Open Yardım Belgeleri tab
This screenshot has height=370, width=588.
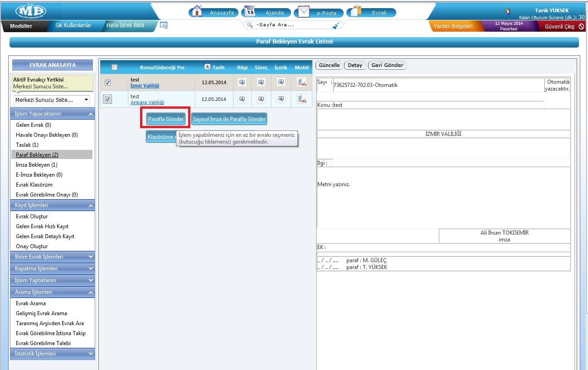tap(453, 26)
